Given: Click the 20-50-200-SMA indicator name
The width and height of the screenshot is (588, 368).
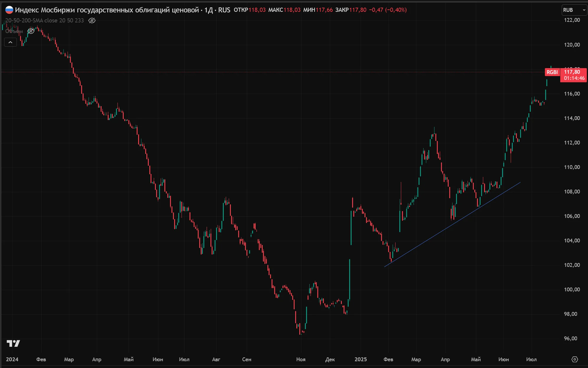Looking at the screenshot, I should [x=44, y=20].
